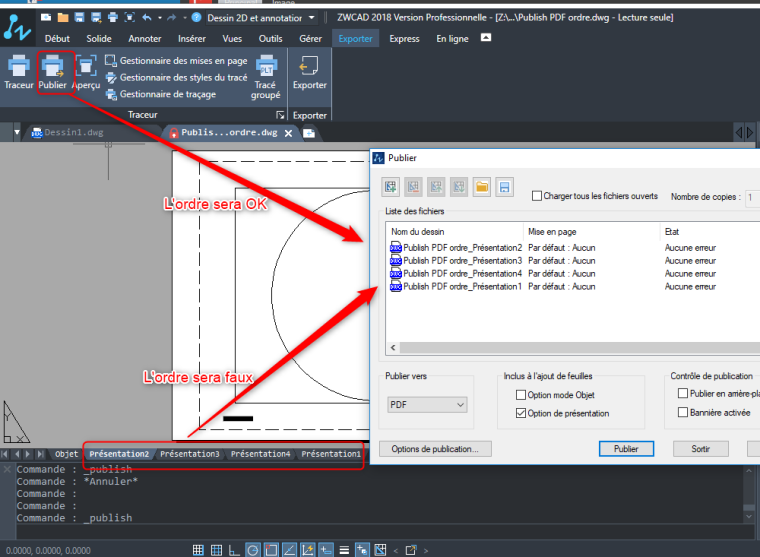Toggle grid display in status bar
Image resolution: width=760 pixels, height=557 pixels.
[216, 550]
